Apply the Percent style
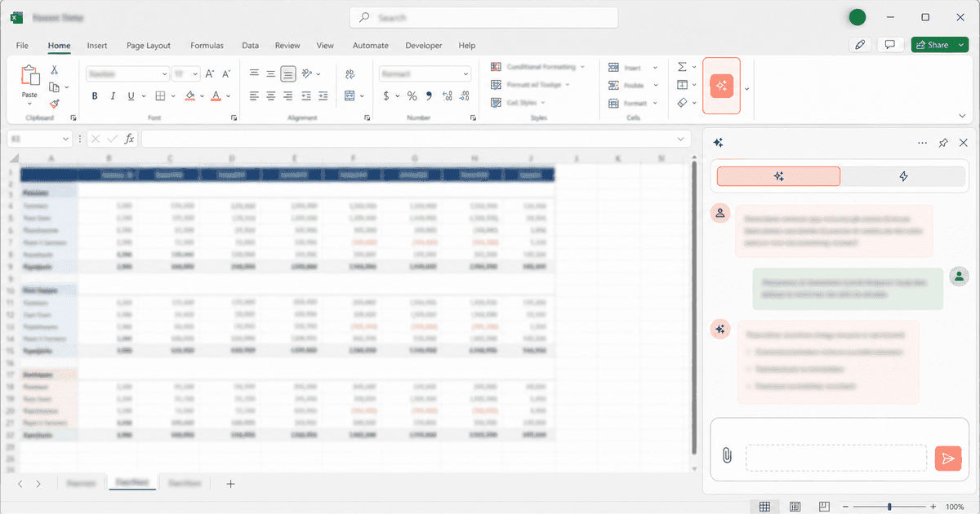 (412, 96)
